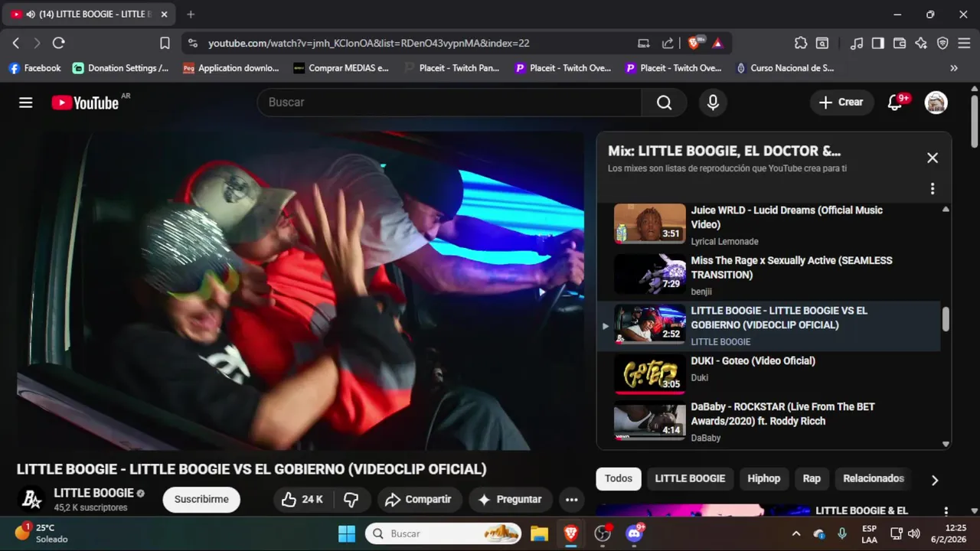Select the Rap filter chip
Image resolution: width=980 pixels, height=551 pixels.
pyautogui.click(x=812, y=479)
